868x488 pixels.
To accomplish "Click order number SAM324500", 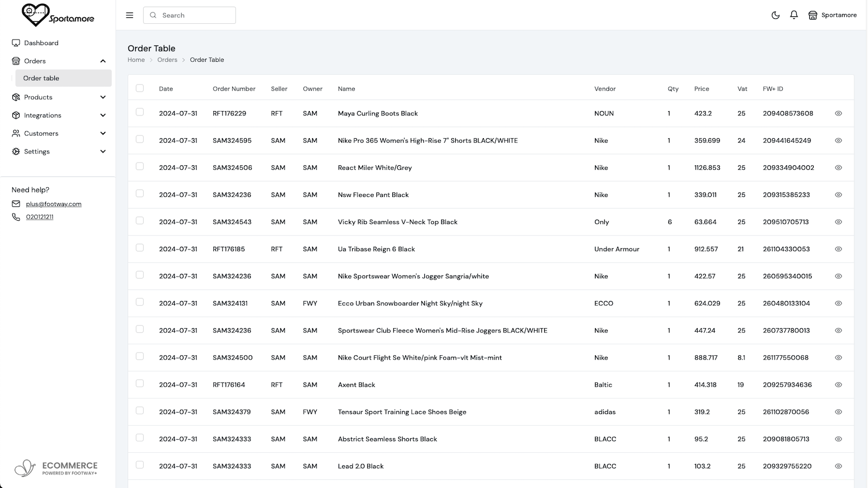I will click(x=233, y=357).
